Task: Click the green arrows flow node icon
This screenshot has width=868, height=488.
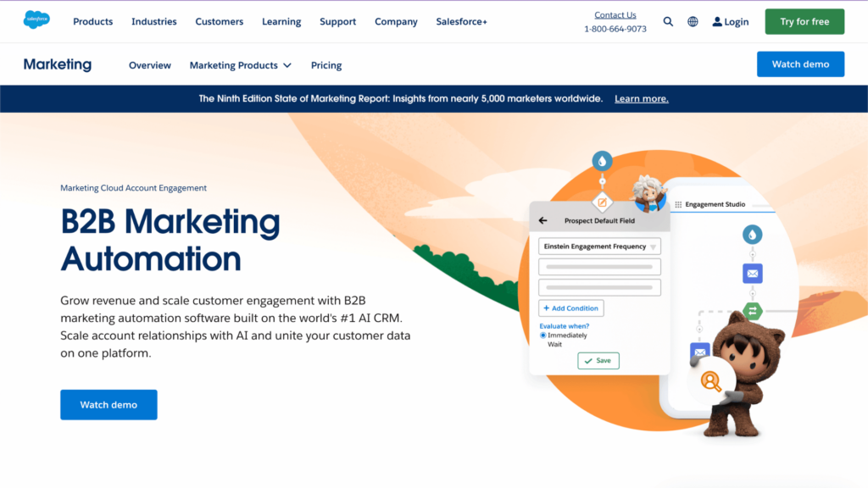Action: tap(752, 311)
